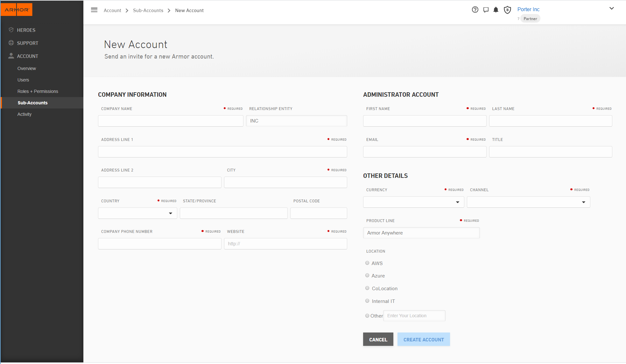Click the security shield icon
The height and width of the screenshot is (364, 626).
click(x=507, y=10)
